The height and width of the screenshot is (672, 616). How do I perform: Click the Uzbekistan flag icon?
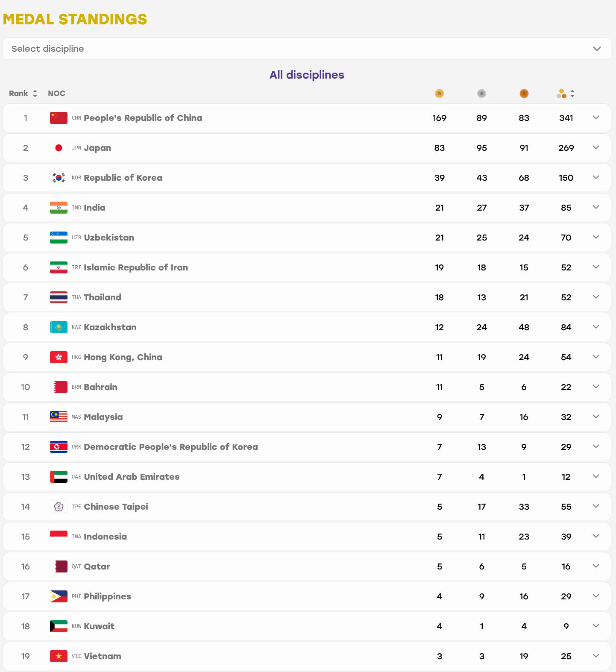click(x=59, y=238)
